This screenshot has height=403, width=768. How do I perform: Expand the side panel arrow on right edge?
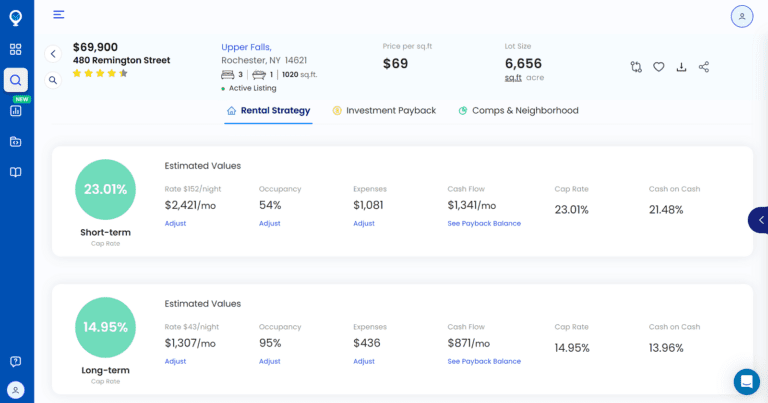click(760, 220)
